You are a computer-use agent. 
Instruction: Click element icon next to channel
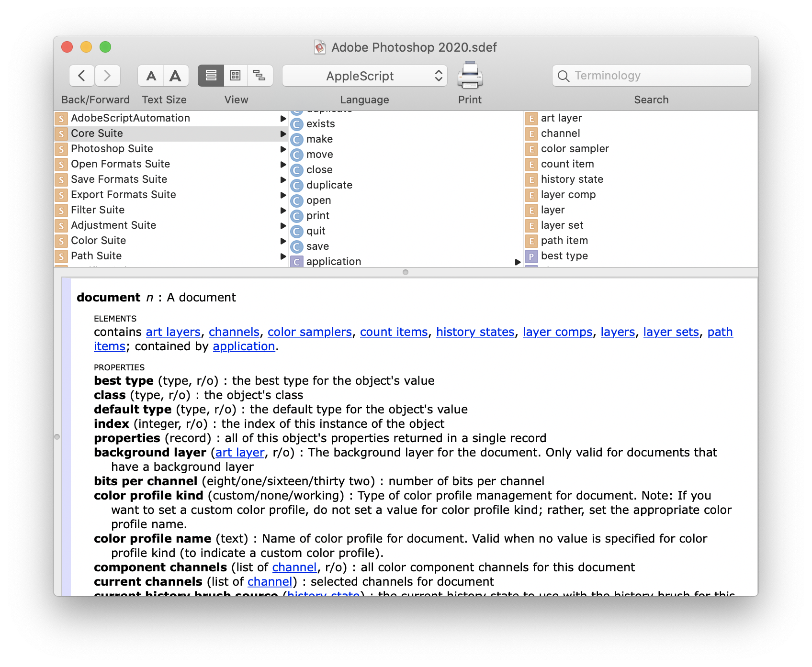[x=531, y=134]
